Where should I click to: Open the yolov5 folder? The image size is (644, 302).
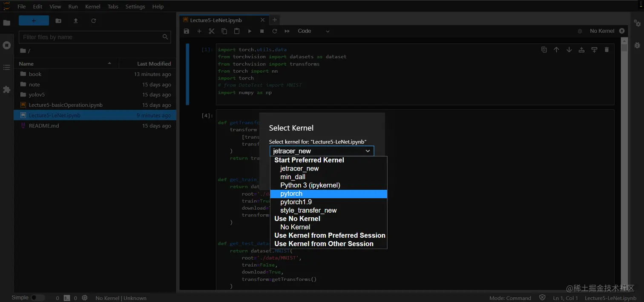click(x=37, y=95)
